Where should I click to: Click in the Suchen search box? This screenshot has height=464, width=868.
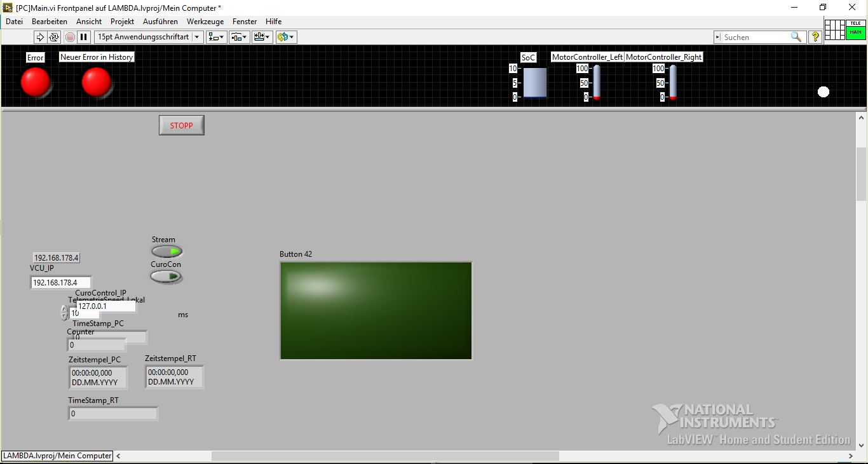(756, 38)
